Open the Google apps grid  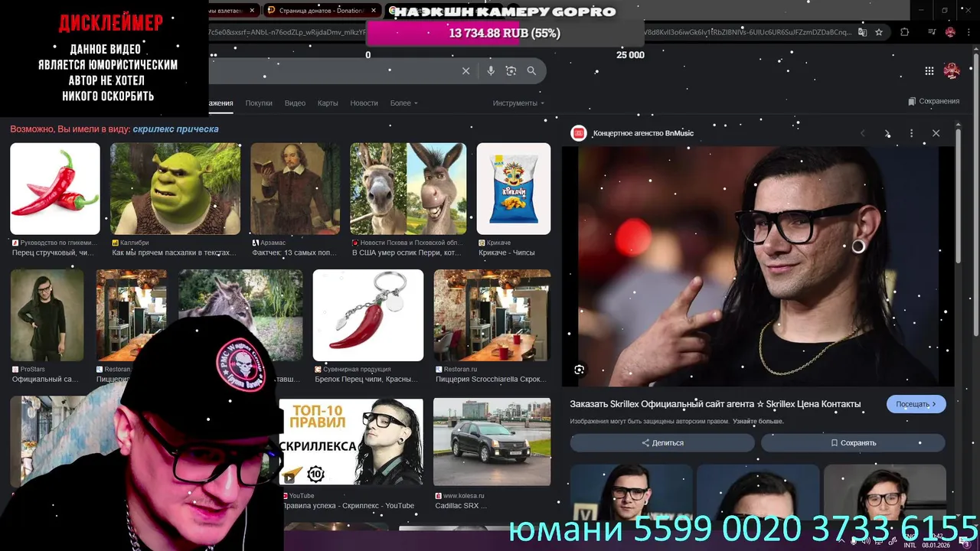point(929,71)
